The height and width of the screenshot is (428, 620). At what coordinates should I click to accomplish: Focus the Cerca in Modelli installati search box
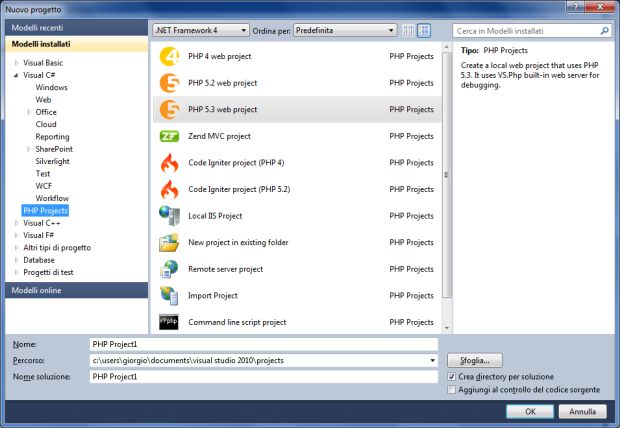point(531,31)
